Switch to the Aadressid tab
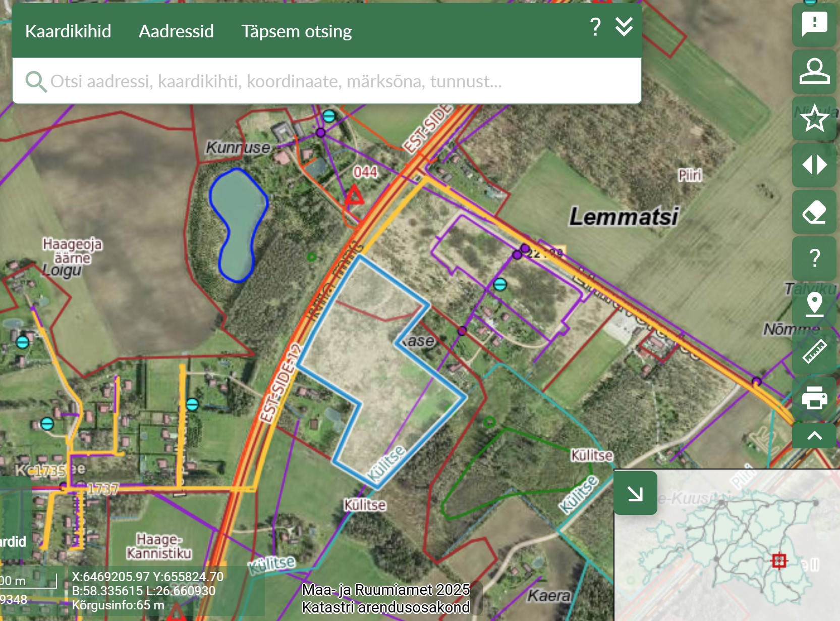Image resolution: width=840 pixels, height=621 pixels. pos(176,31)
